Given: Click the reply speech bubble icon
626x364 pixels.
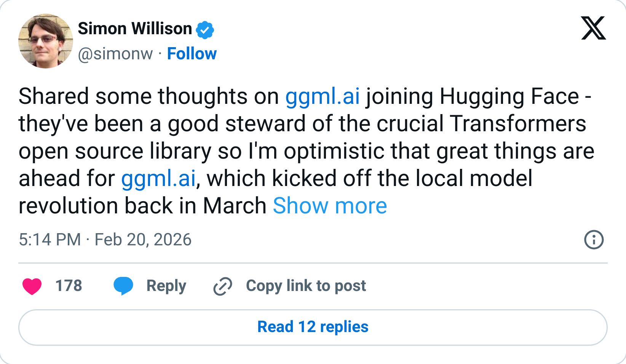Looking at the screenshot, I should click(123, 286).
